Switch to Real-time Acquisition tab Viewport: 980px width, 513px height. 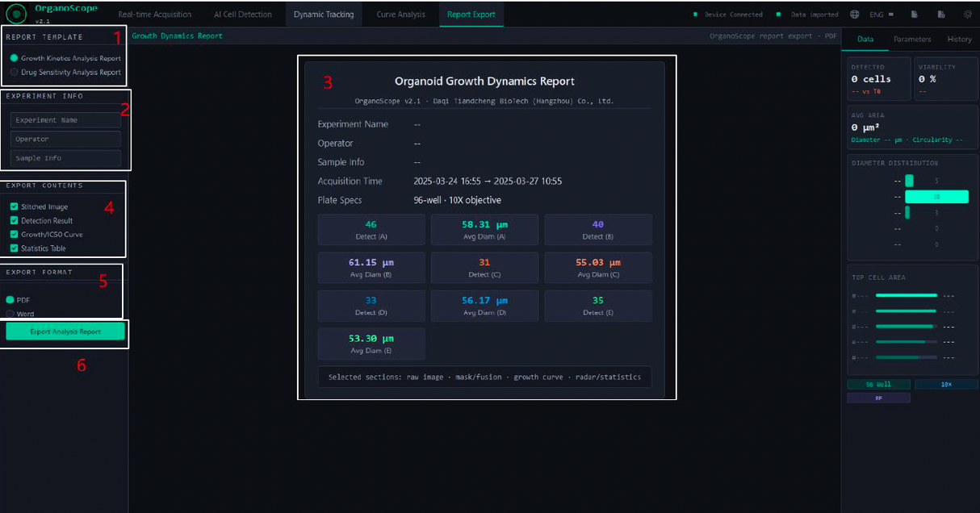point(154,15)
